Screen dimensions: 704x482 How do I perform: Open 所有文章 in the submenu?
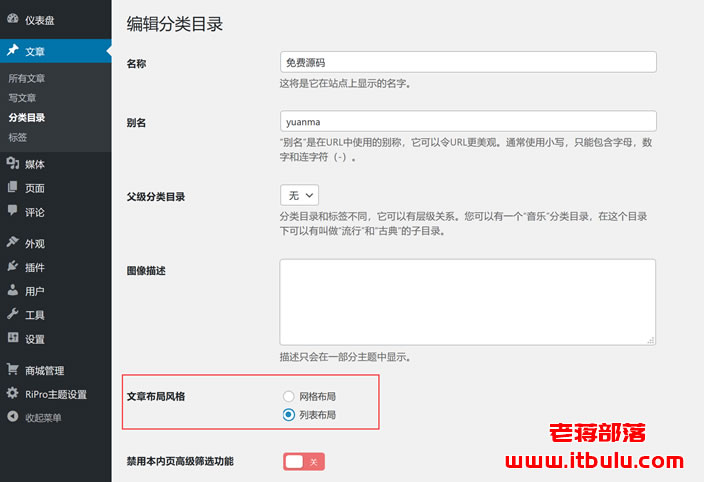pyautogui.click(x=26, y=79)
